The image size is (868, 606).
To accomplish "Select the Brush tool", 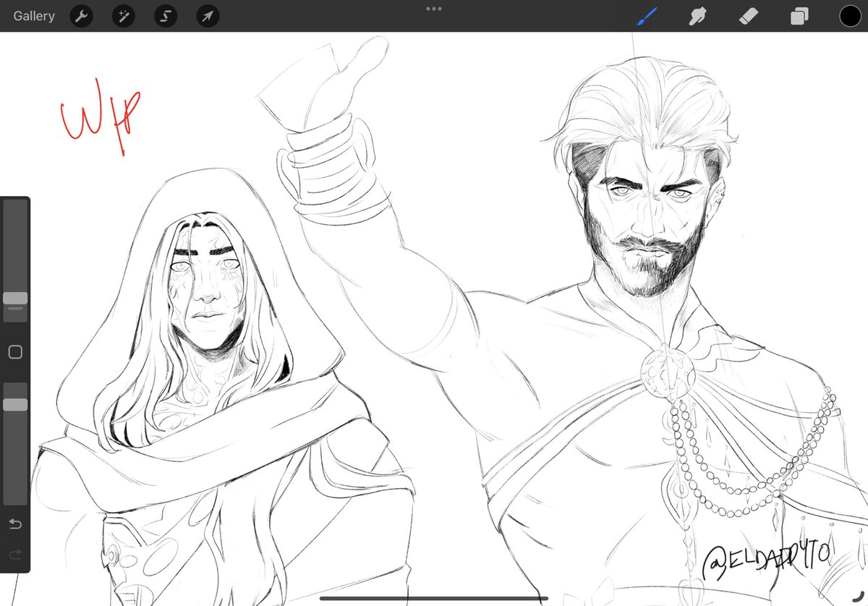I will [647, 16].
